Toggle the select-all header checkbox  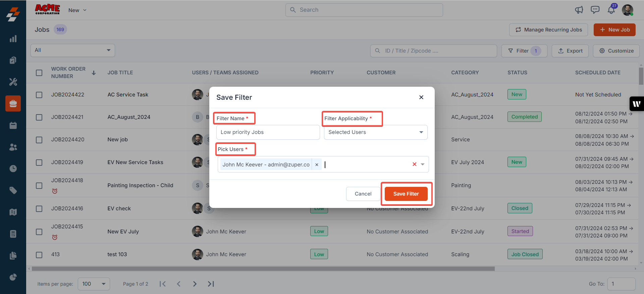click(39, 73)
